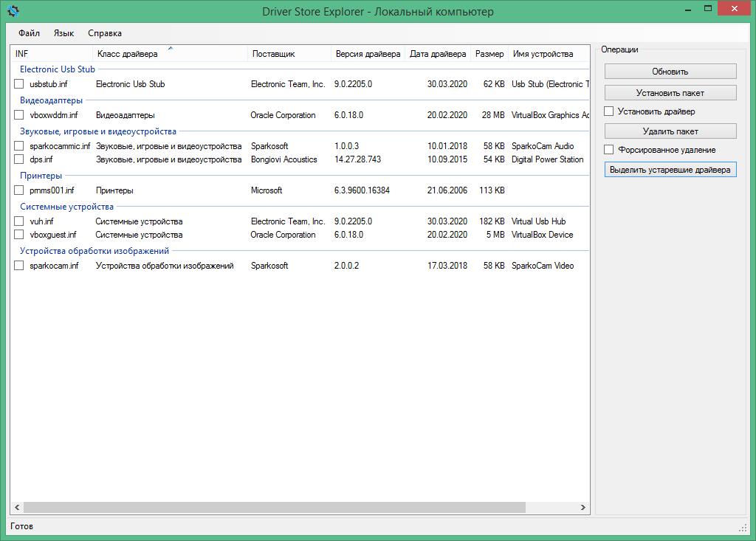756x541 pixels.
Task: Select the vboxwddm.inf checkbox
Action: click(19, 115)
